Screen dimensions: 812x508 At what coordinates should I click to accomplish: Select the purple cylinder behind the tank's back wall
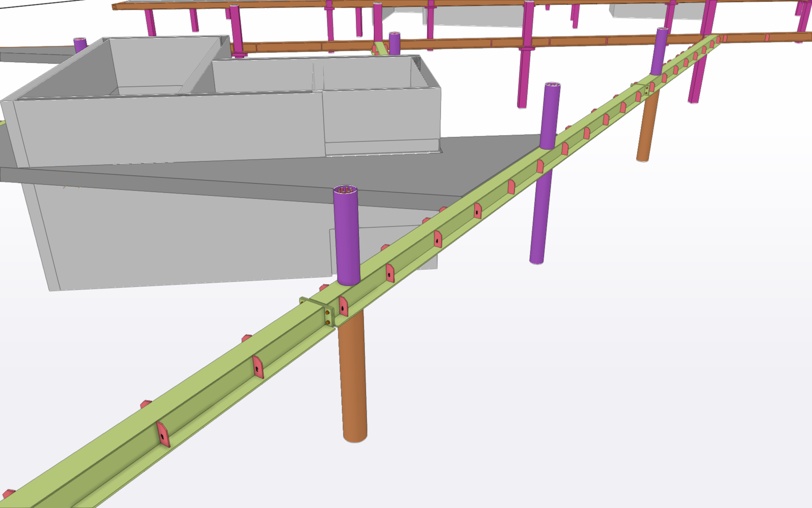(x=395, y=43)
